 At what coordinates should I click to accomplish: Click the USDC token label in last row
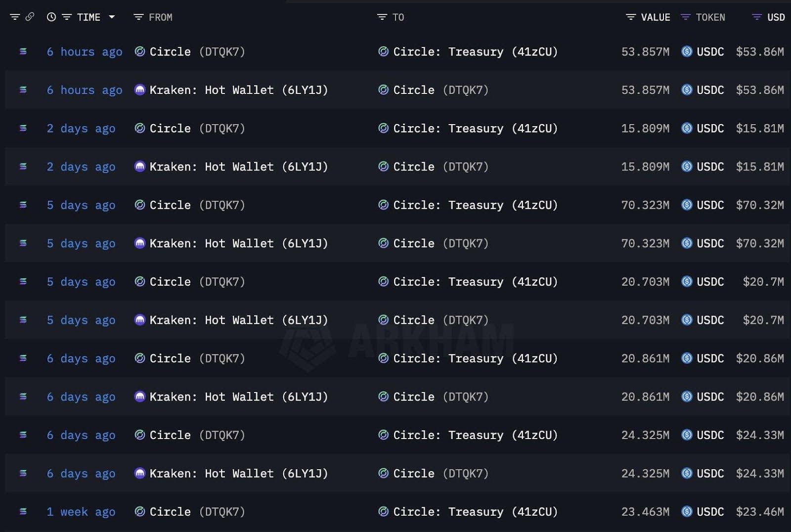[710, 512]
